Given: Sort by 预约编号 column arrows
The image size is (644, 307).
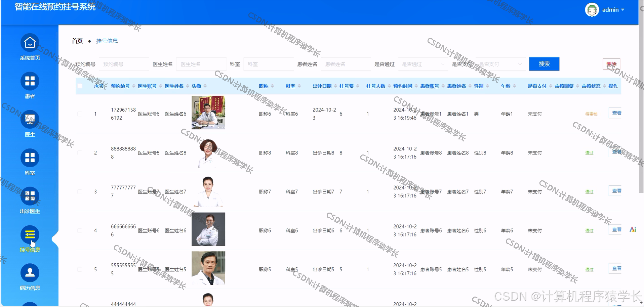Looking at the screenshot, I should point(134,86).
